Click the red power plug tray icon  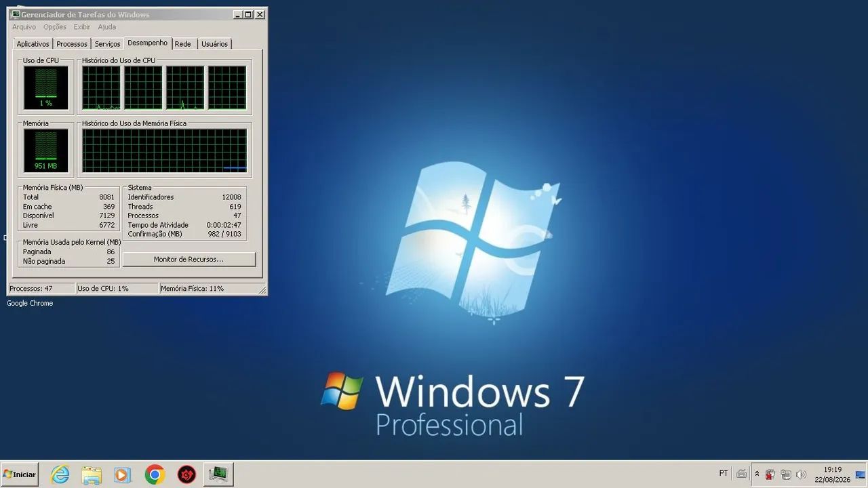coord(770,474)
